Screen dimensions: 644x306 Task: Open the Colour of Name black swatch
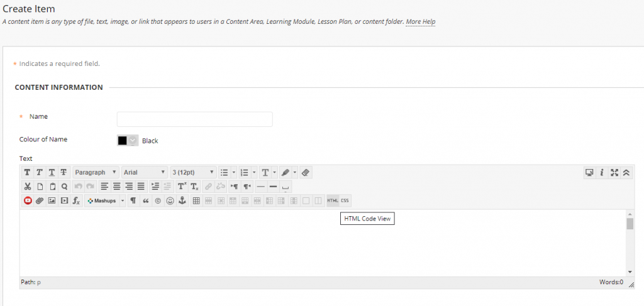coord(127,141)
